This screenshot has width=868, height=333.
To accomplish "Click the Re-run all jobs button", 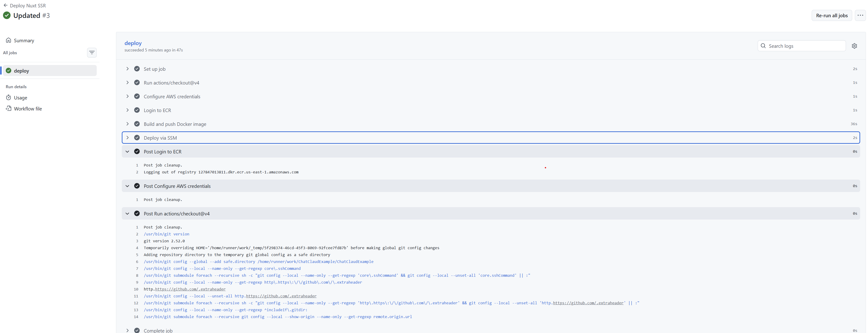I will 832,15.
